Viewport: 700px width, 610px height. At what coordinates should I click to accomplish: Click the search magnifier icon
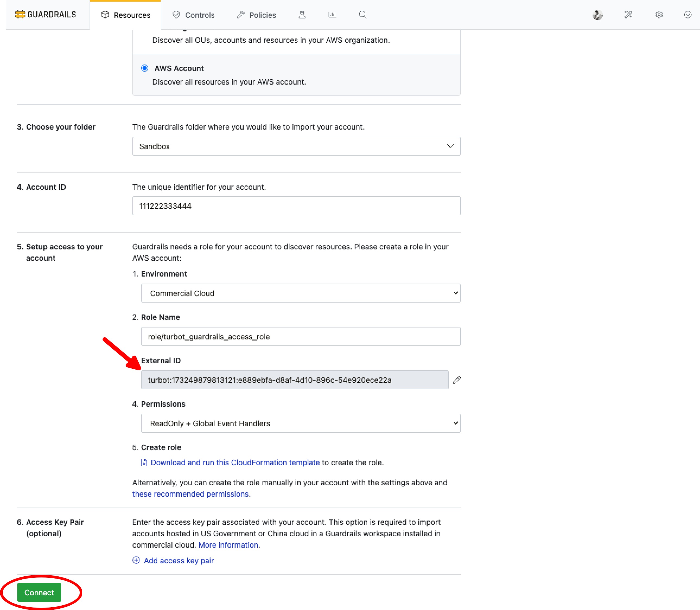coord(362,15)
